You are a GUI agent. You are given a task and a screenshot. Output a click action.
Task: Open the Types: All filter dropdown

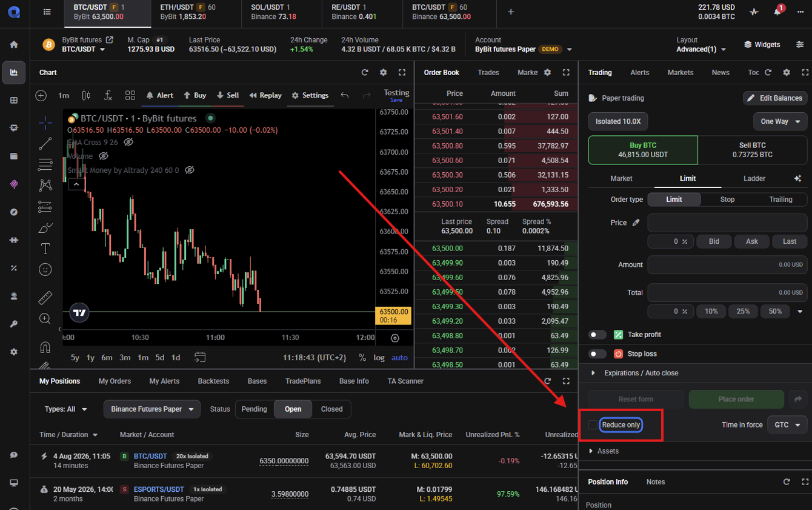pos(65,409)
